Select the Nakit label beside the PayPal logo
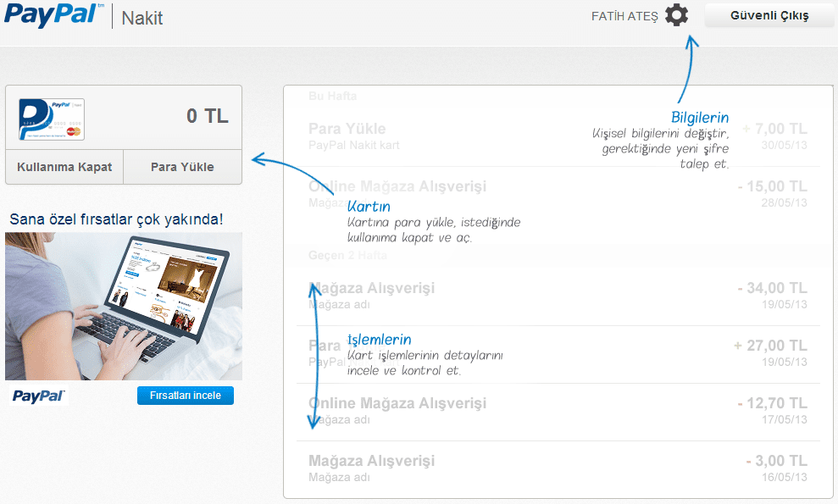 click(142, 18)
